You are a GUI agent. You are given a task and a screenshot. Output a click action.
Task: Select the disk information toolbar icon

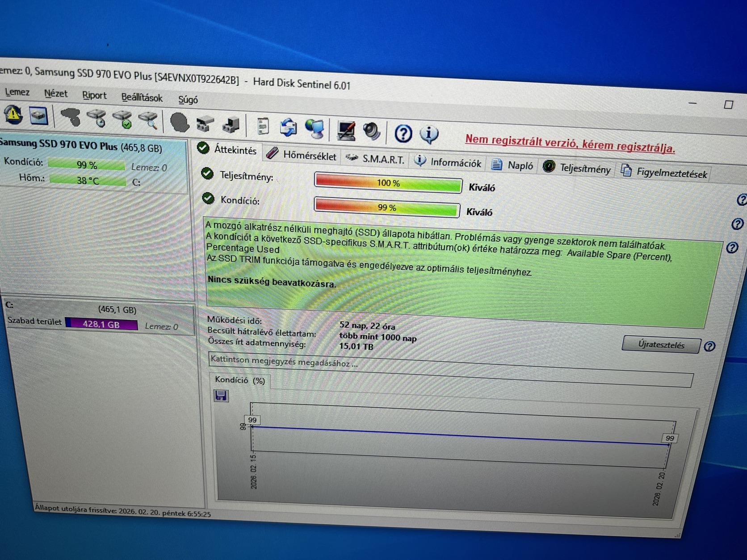tap(39, 116)
